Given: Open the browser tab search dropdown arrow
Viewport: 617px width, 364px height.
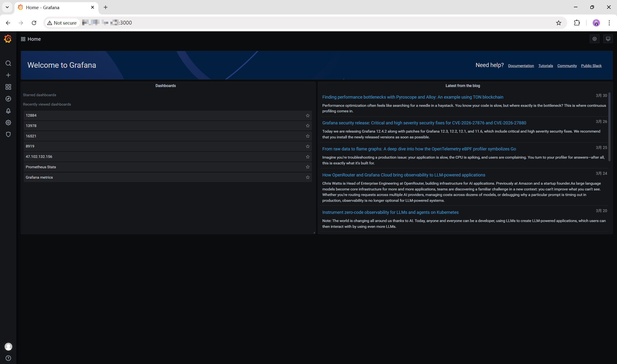Looking at the screenshot, I should tap(7, 7).
